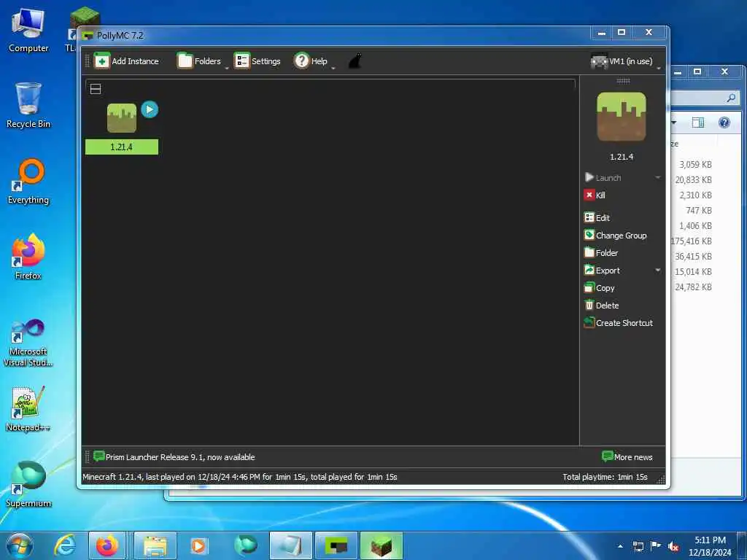Expand the Launch options arrow
Viewport: 747px width, 560px height.
tap(658, 178)
